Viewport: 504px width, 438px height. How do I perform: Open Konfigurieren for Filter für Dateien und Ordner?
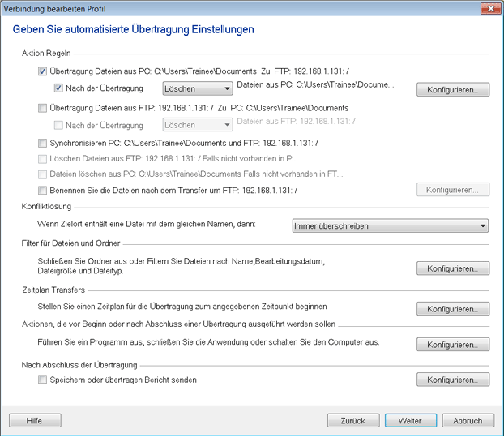(x=453, y=268)
